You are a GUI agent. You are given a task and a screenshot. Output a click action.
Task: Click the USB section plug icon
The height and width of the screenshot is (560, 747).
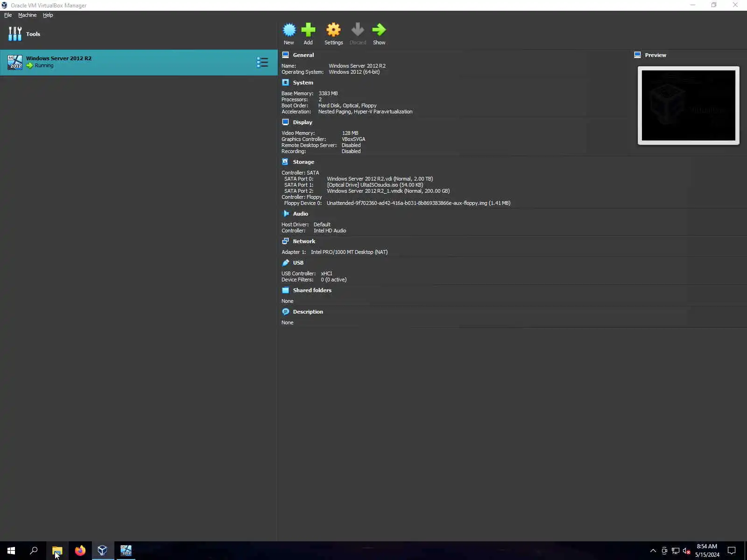click(285, 263)
